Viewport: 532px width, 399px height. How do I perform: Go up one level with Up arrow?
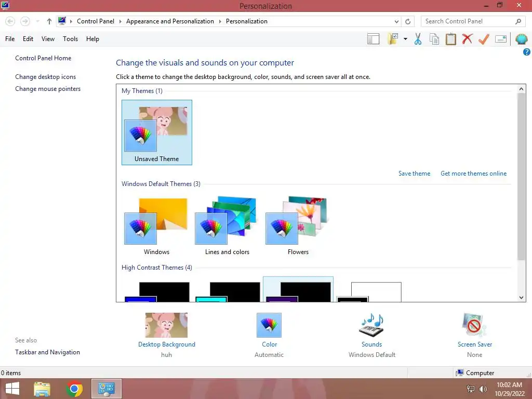coord(49,21)
